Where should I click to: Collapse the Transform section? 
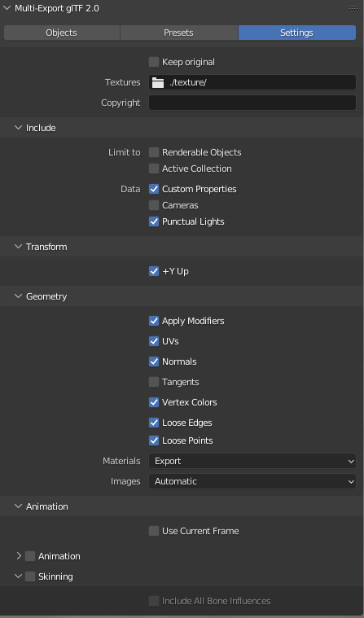18,247
